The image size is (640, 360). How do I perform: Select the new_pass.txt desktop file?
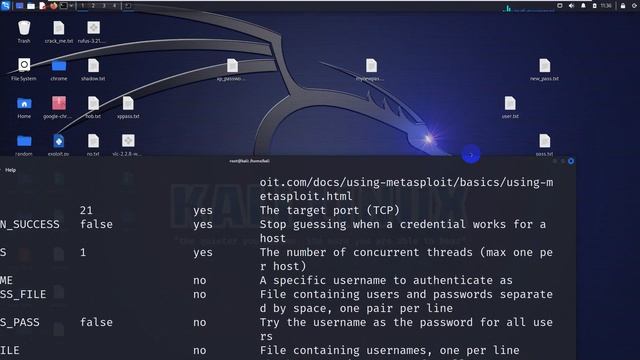(x=544, y=69)
